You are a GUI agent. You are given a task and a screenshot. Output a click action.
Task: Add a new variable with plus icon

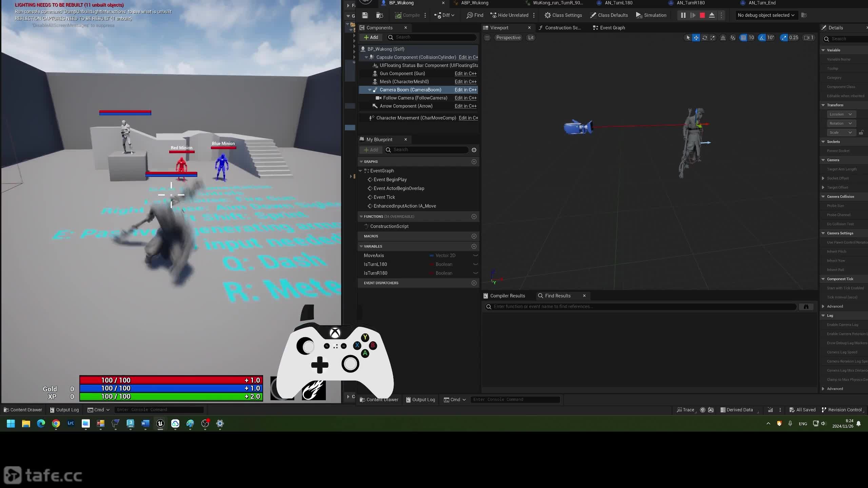click(x=474, y=246)
